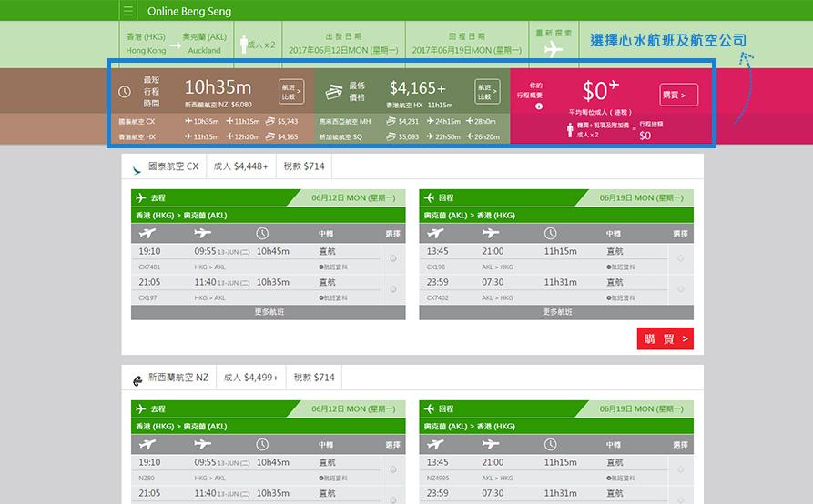The image size is (813, 504).
Task: Click the plane icon in the CX 去程 header
Action: point(140,198)
